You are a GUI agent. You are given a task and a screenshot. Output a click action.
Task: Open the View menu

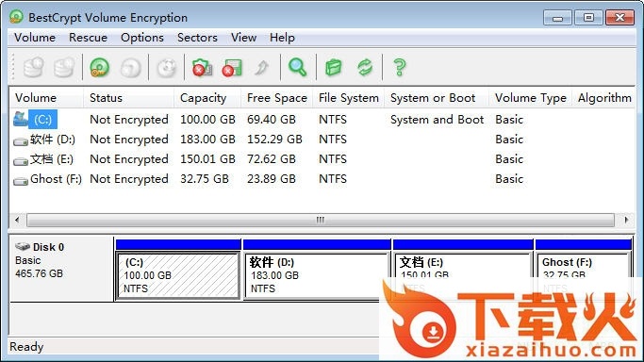(x=243, y=38)
